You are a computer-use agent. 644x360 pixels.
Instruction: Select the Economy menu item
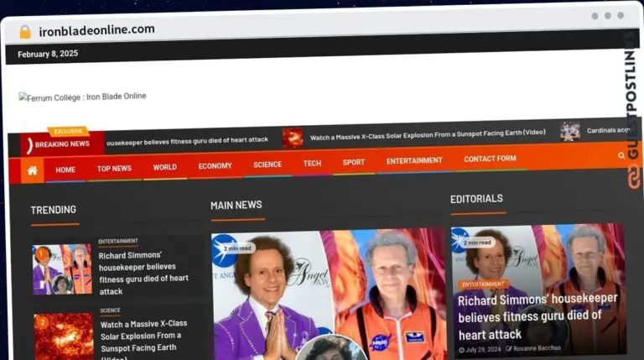coord(215,166)
